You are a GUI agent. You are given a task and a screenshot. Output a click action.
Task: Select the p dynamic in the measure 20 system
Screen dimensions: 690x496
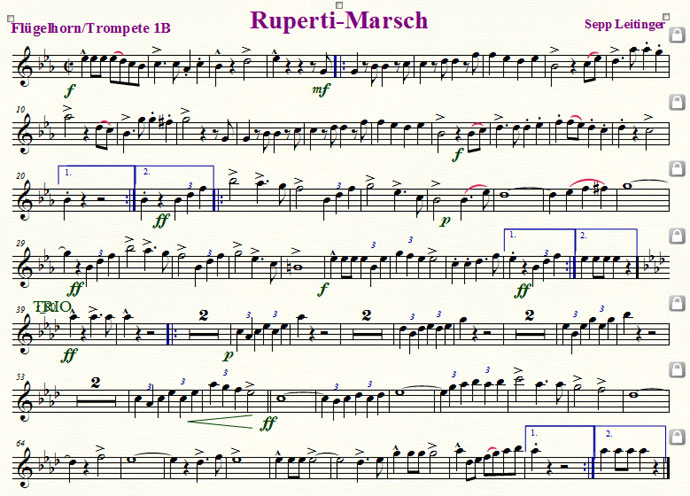click(x=445, y=220)
